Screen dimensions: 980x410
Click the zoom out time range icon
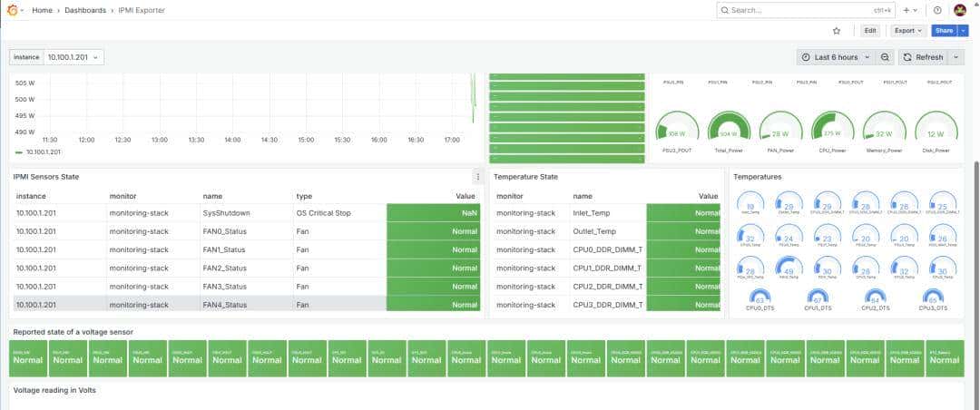point(885,57)
